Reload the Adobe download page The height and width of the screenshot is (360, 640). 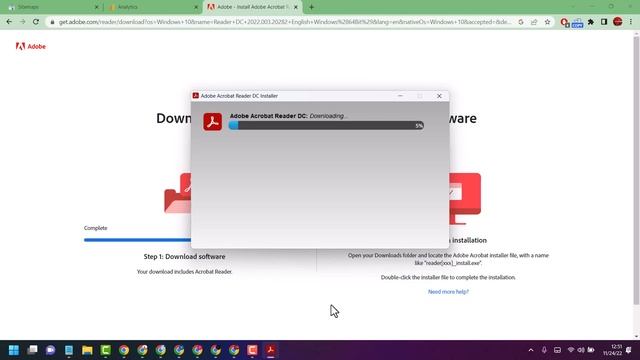(36, 22)
